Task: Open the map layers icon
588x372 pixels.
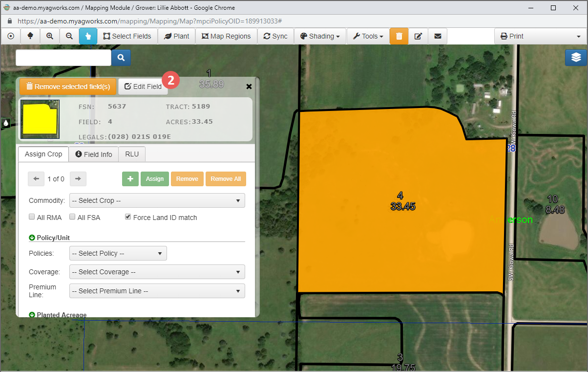Action: click(x=576, y=57)
